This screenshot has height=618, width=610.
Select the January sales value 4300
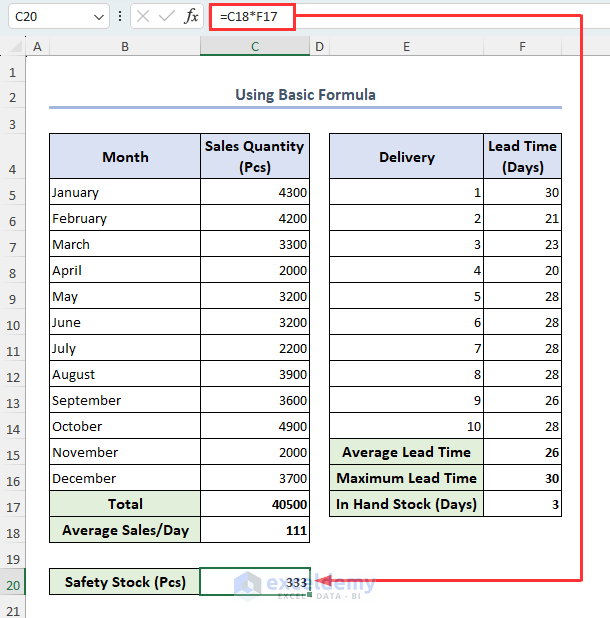click(255, 192)
